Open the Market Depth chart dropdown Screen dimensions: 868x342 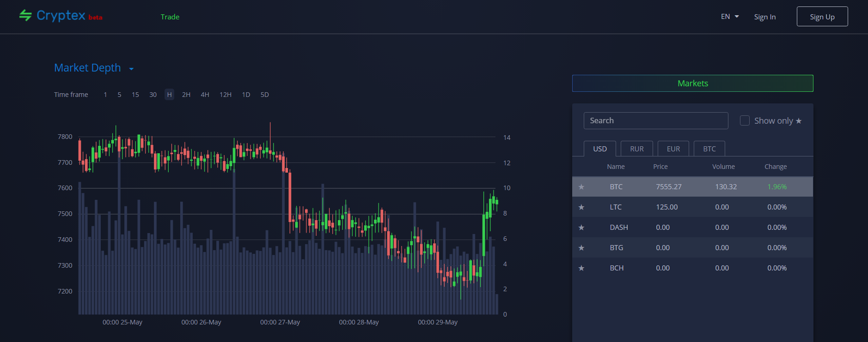pos(131,69)
